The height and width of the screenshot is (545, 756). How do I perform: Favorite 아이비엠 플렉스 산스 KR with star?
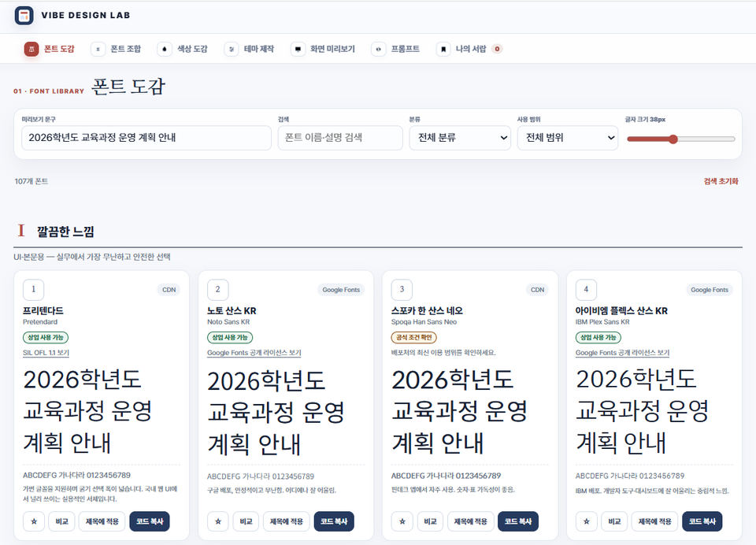pyautogui.click(x=586, y=521)
